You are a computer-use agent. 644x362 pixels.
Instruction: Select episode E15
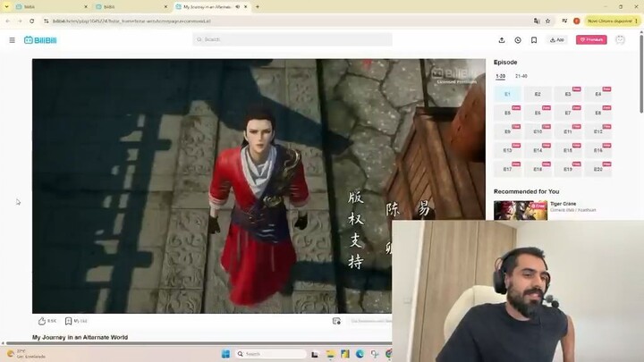pyautogui.click(x=568, y=151)
